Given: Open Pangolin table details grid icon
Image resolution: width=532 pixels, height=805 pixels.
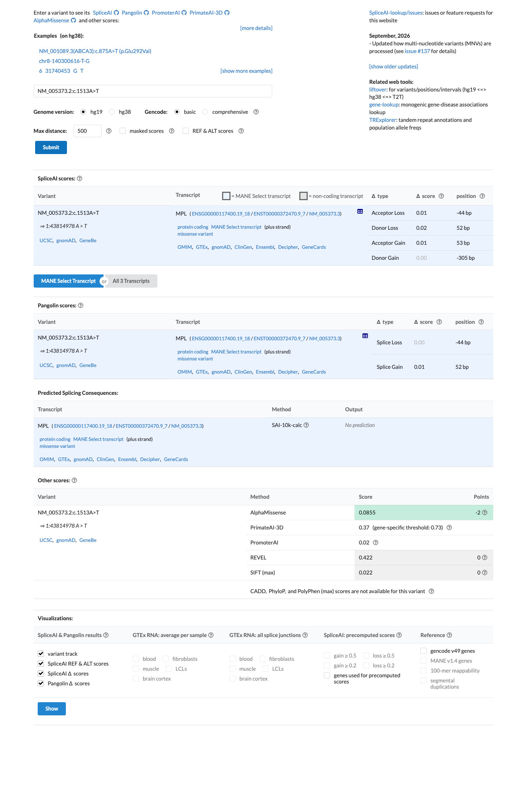Looking at the screenshot, I should tap(365, 336).
